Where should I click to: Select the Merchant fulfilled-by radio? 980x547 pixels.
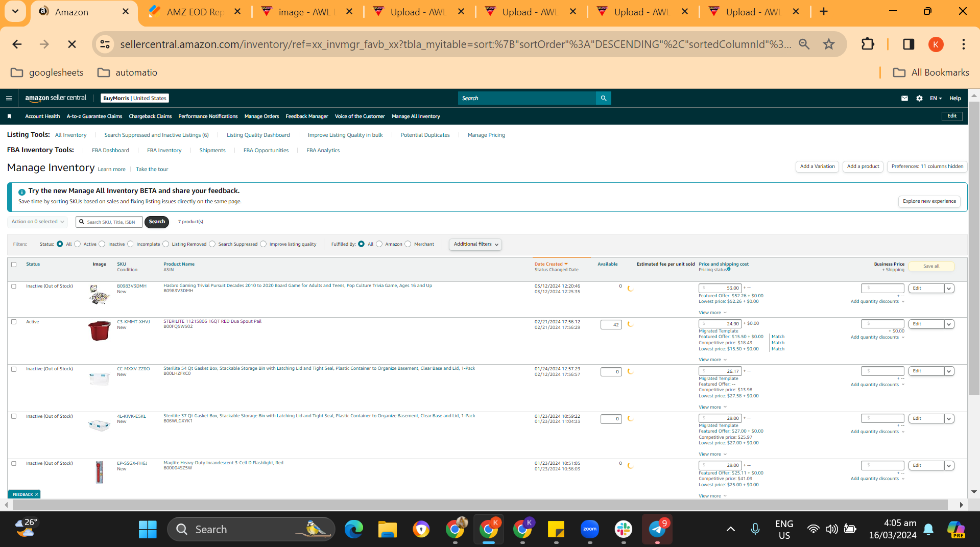coord(408,244)
